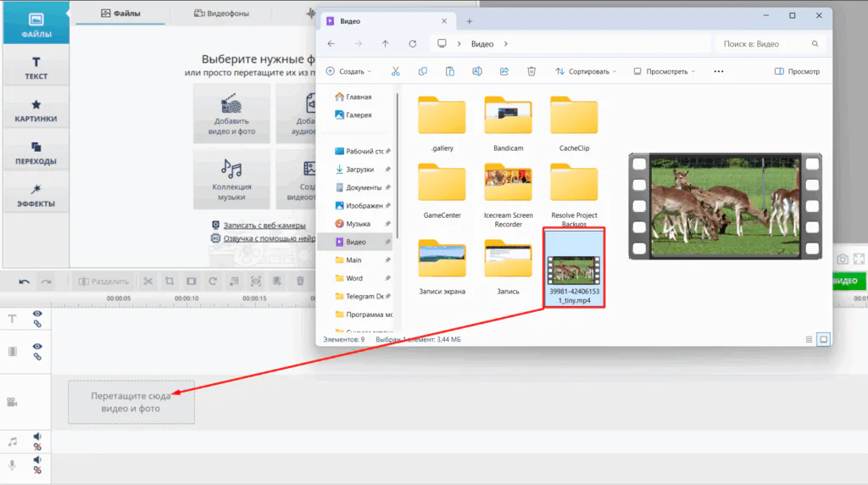Open the Текст panel in left sidebar
The height and width of the screenshot is (485, 868).
coord(36,68)
